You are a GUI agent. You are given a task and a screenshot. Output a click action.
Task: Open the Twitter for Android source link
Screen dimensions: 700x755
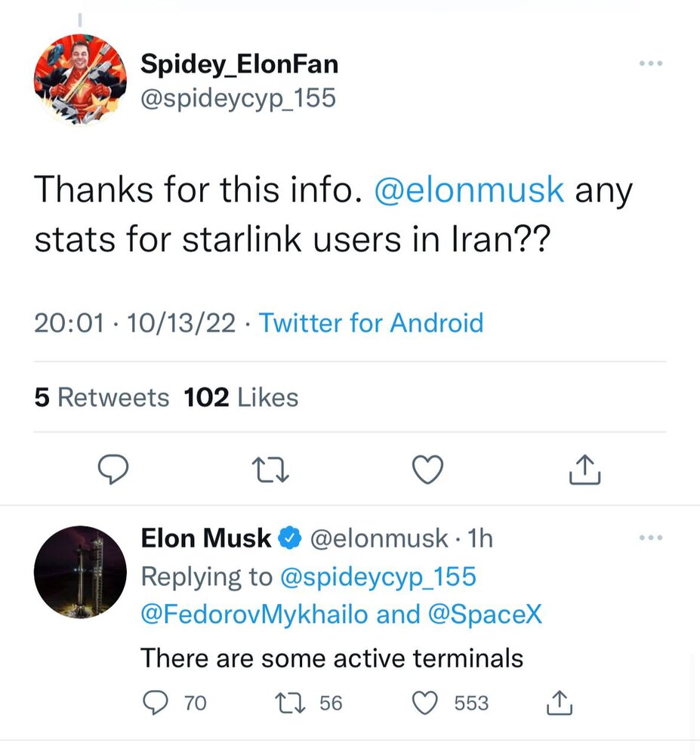371,323
